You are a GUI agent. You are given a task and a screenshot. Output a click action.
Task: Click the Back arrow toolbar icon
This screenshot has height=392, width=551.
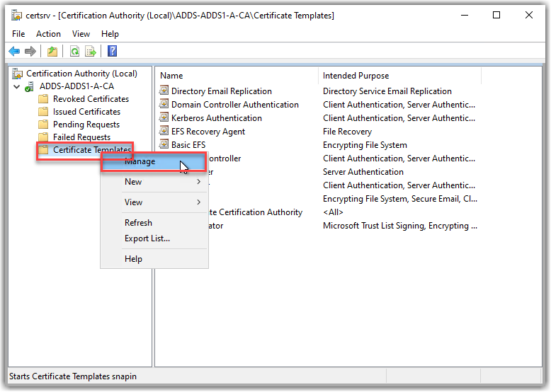(14, 51)
